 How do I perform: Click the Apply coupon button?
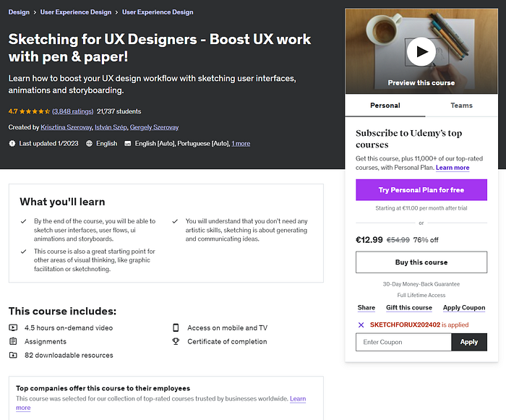coord(469,342)
